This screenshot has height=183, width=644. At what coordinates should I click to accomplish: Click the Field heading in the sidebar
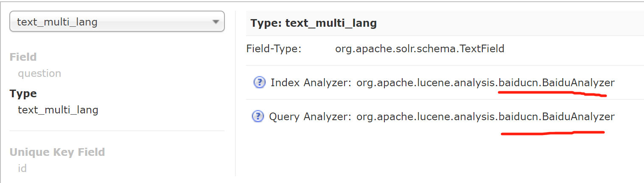pos(23,57)
